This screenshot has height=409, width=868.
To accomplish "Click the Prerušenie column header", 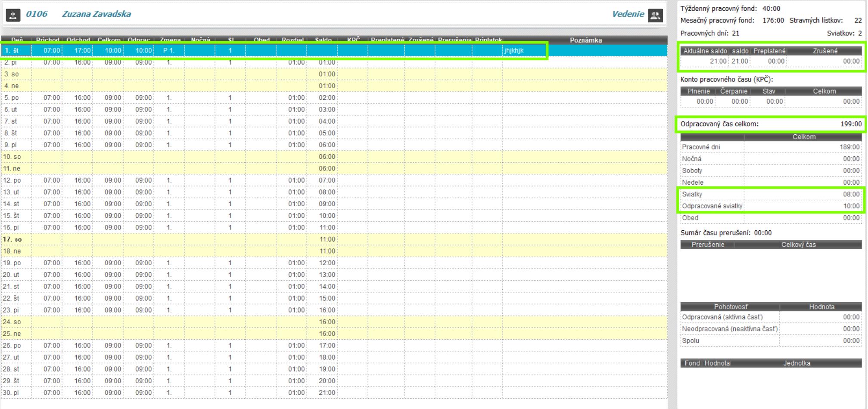I will point(707,245).
